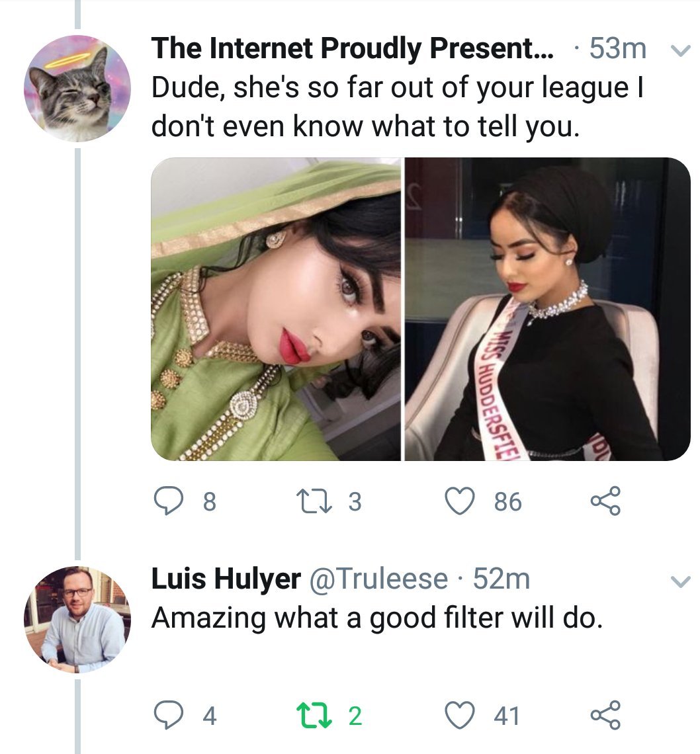Screen dimensions: 700x754
Task: Open the Luis Hulyer display name
Action: click(x=226, y=579)
